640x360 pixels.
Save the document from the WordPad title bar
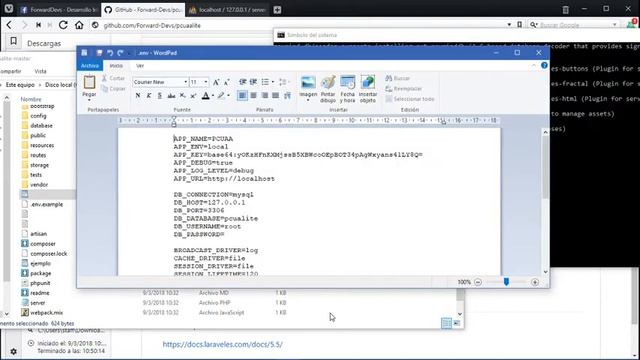[x=99, y=53]
